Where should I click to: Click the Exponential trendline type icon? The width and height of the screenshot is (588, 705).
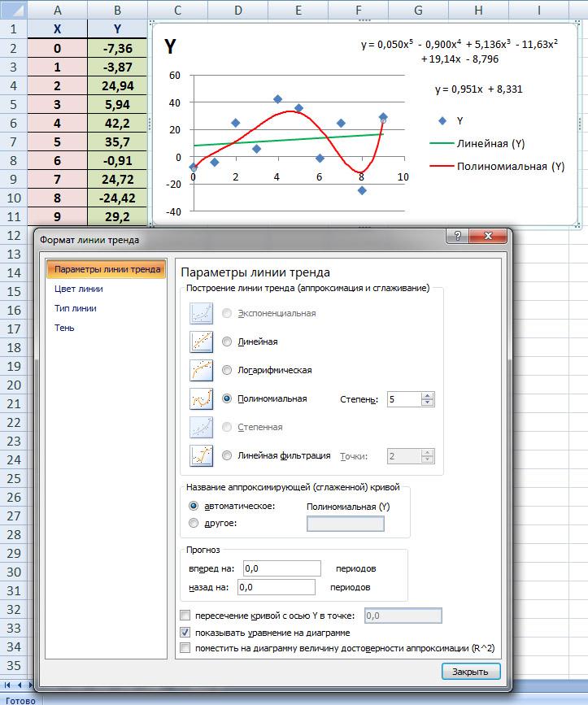pyautogui.click(x=202, y=313)
